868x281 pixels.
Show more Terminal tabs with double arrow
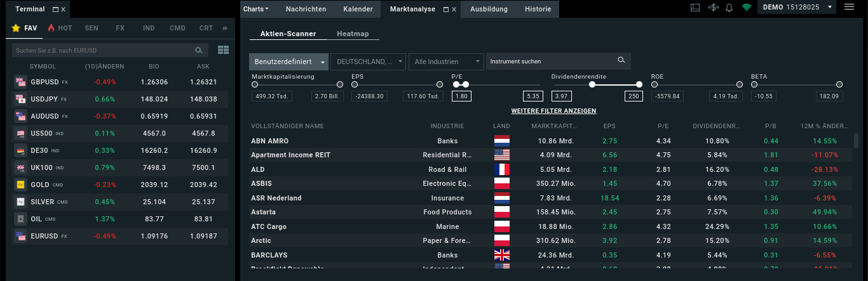(225, 29)
